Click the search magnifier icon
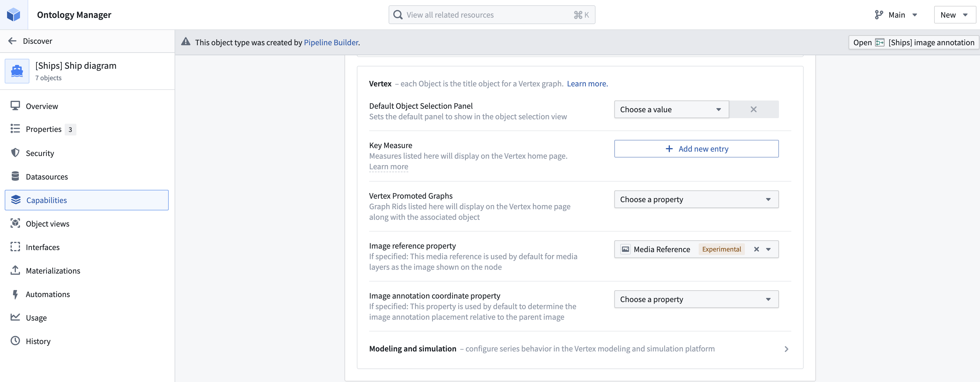 [398, 15]
